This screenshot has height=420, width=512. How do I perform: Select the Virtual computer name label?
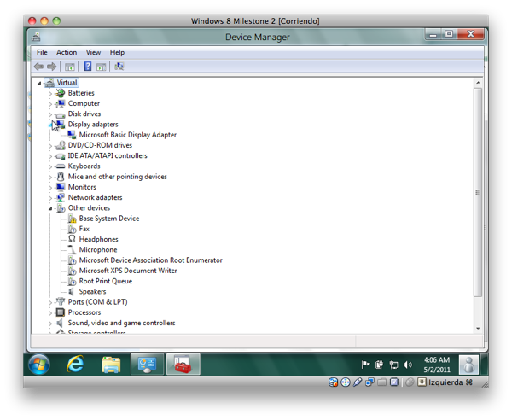(x=67, y=82)
